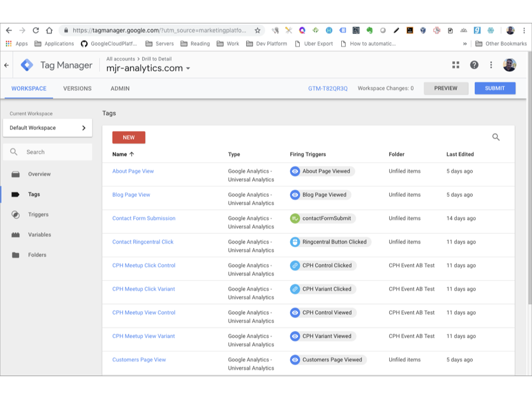
Task: Click the vertical page scrollbar
Action: [529, 178]
